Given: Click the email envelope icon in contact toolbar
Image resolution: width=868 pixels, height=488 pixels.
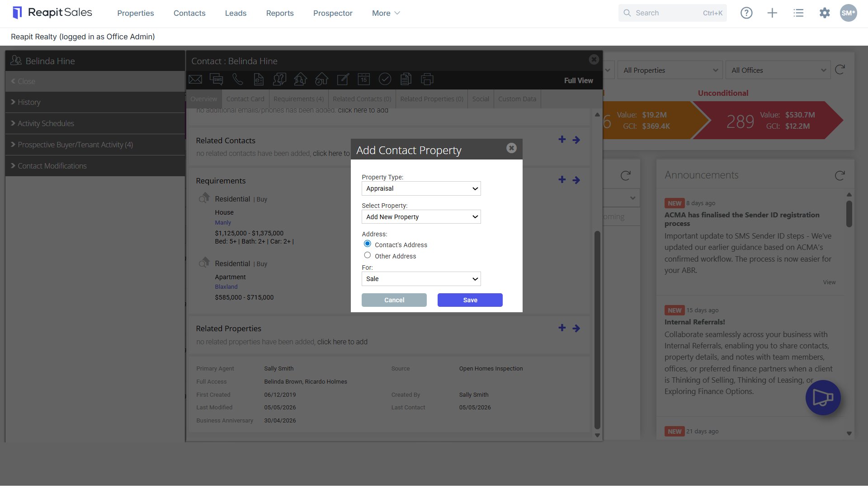Looking at the screenshot, I should coord(195,80).
